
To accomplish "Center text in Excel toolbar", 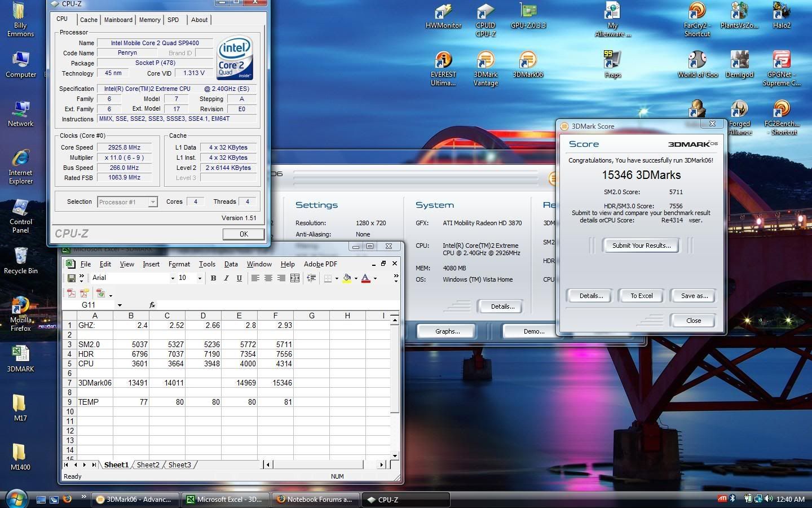I will pyautogui.click(x=268, y=278).
